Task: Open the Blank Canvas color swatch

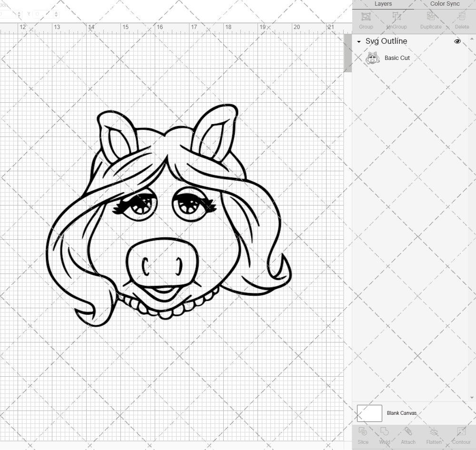Action: point(369,413)
